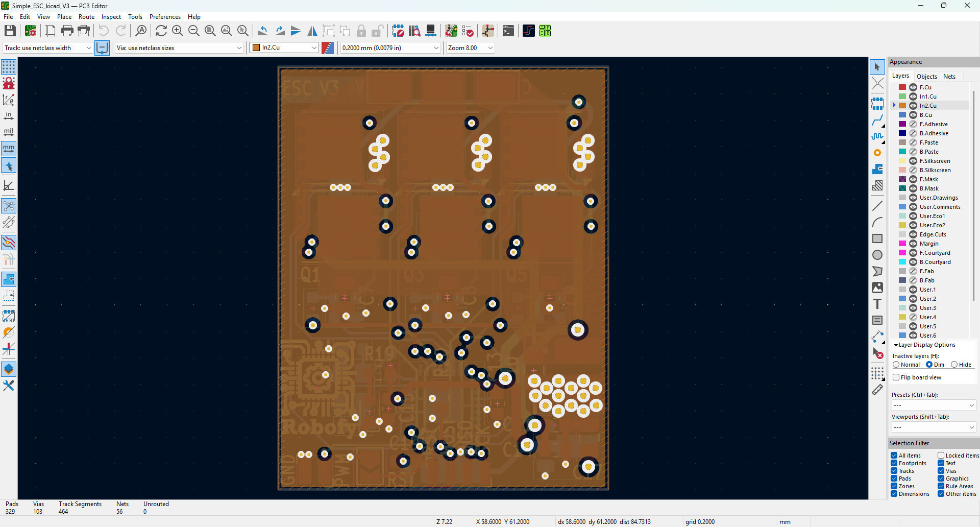This screenshot has width=980, height=527.
Task: Activate the Add Text tool
Action: (877, 304)
